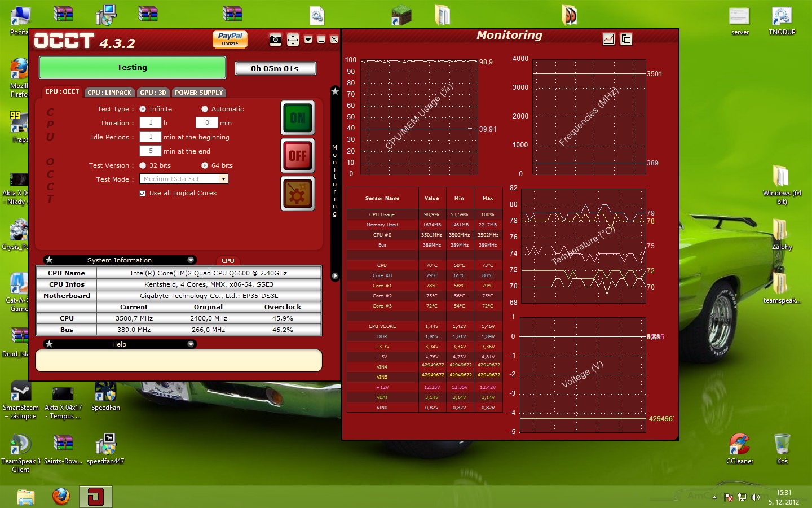Click the Temperature graph

click(x=583, y=246)
